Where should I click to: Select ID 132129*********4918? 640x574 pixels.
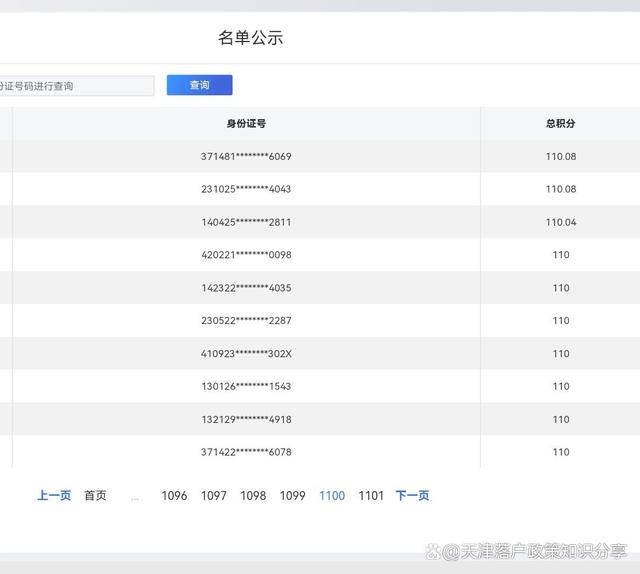(246, 419)
